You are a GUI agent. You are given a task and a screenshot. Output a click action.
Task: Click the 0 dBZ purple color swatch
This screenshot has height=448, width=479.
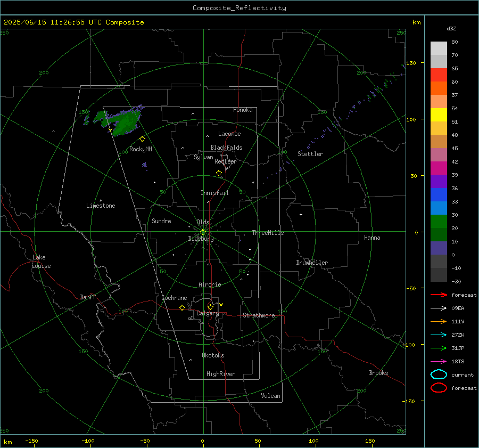(439, 248)
